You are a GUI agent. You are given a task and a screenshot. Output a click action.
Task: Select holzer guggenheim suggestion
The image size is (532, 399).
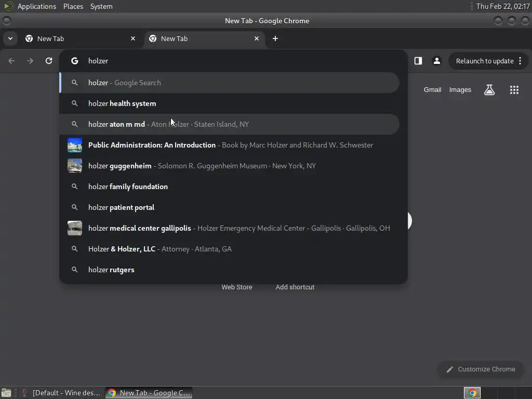229,166
